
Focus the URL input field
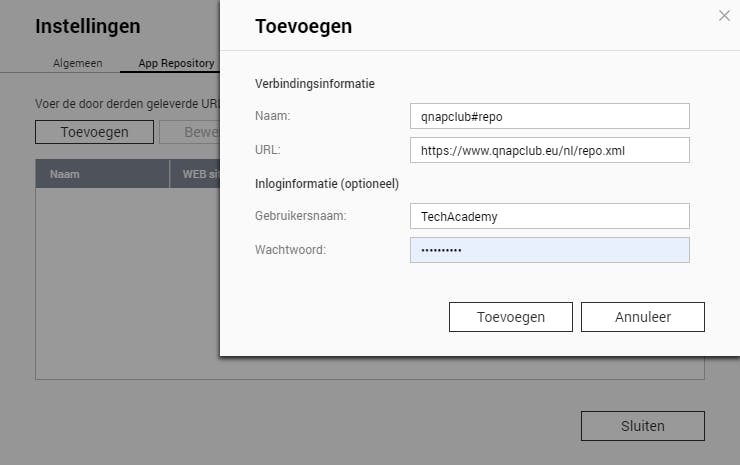549,150
